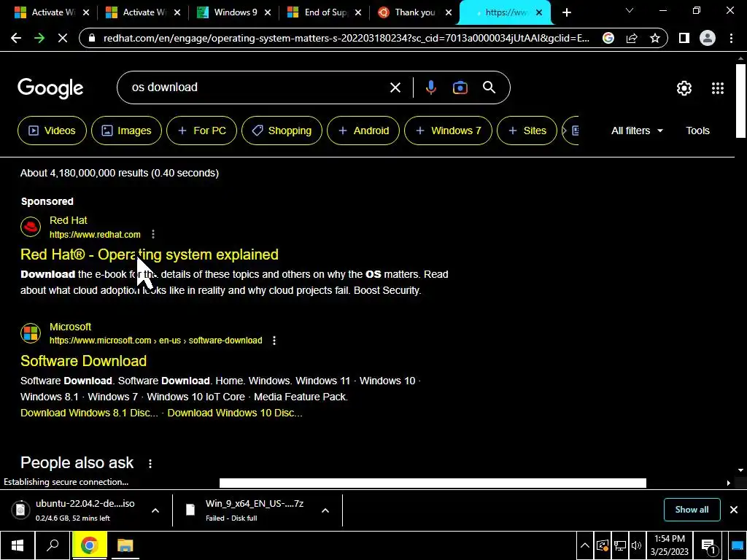The width and height of the screenshot is (747, 560).
Task: Open Google quick settings gear
Action: (684, 88)
